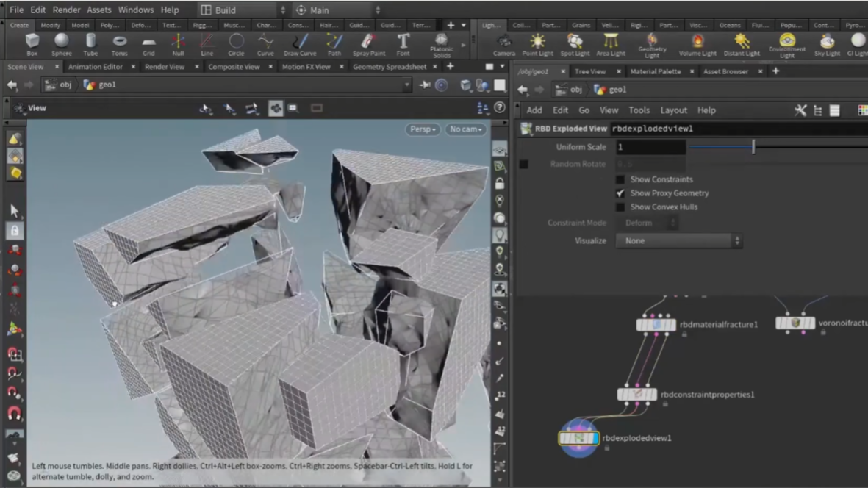The height and width of the screenshot is (488, 868).
Task: Open the Main radial menu dropdown
Action: pos(337,10)
